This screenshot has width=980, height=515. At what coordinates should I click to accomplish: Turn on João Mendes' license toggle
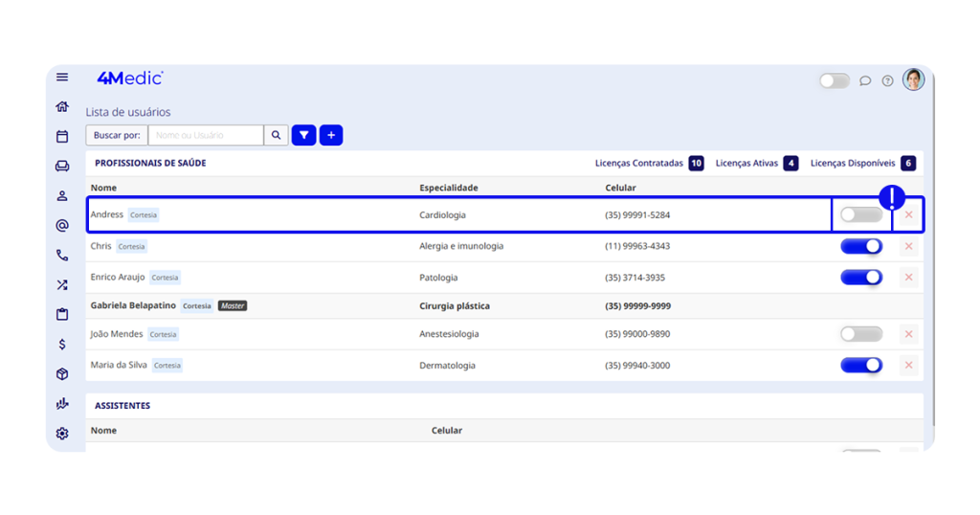[860, 334]
